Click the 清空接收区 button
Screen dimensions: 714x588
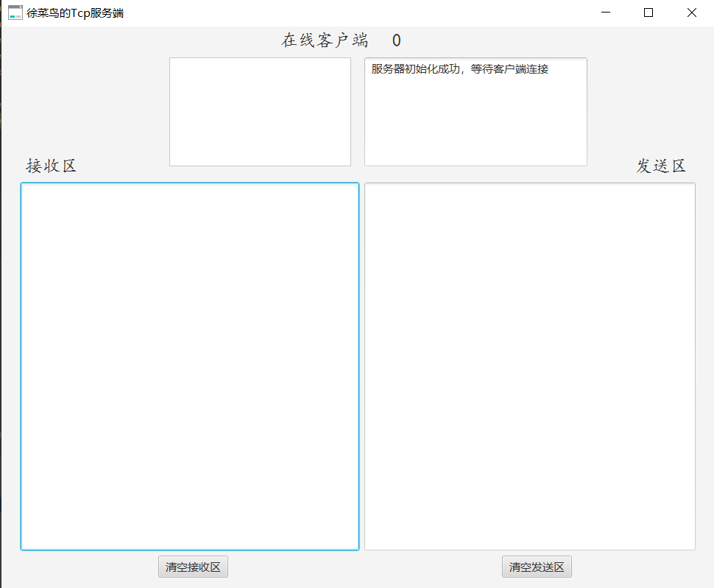(193, 567)
